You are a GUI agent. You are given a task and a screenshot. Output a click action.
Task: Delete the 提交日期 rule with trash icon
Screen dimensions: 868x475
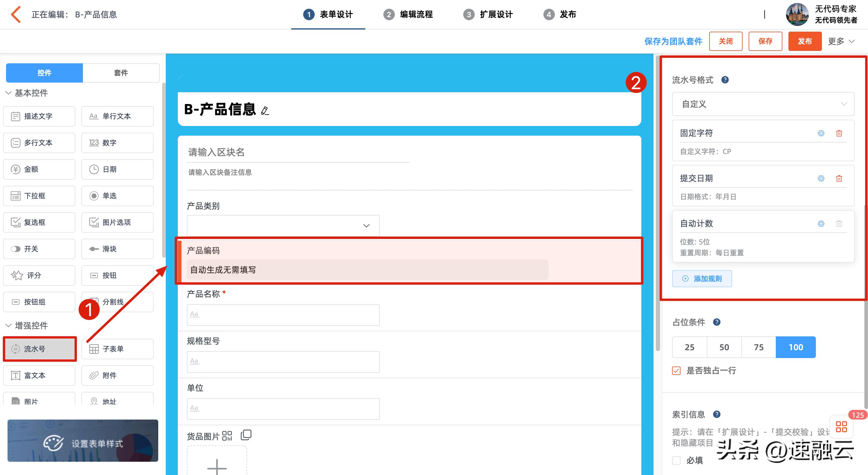(839, 178)
